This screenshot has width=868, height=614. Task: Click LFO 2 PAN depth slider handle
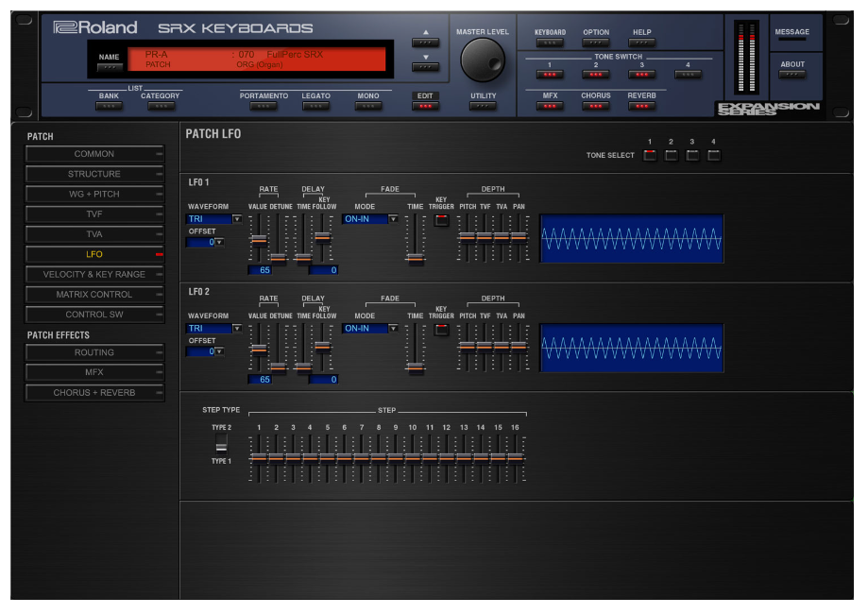(x=519, y=346)
